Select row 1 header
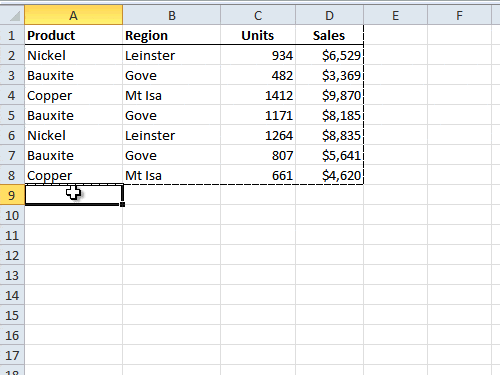 point(12,35)
